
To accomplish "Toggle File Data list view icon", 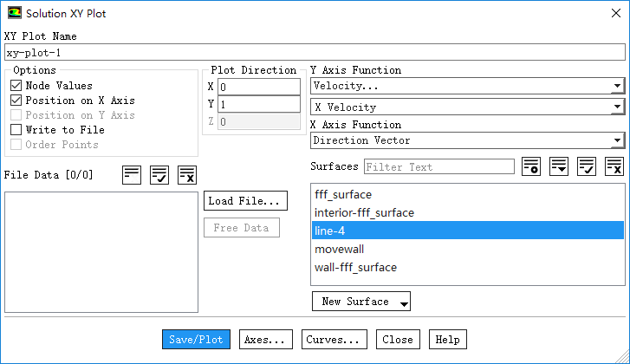I will (132, 174).
